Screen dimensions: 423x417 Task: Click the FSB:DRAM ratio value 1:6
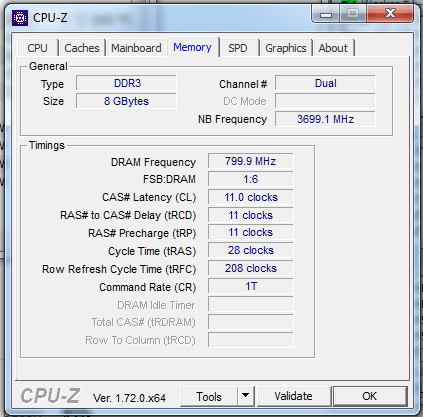tap(251, 179)
